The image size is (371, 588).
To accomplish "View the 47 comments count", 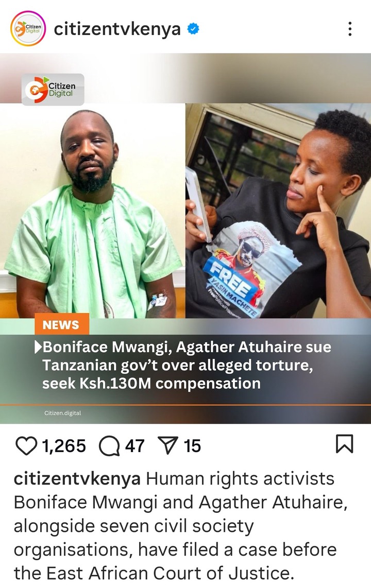I will [x=134, y=446].
